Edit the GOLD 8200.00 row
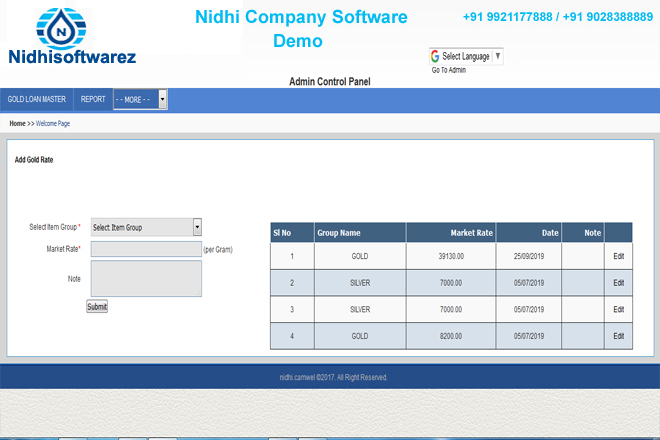The image size is (660, 440). tap(618, 336)
